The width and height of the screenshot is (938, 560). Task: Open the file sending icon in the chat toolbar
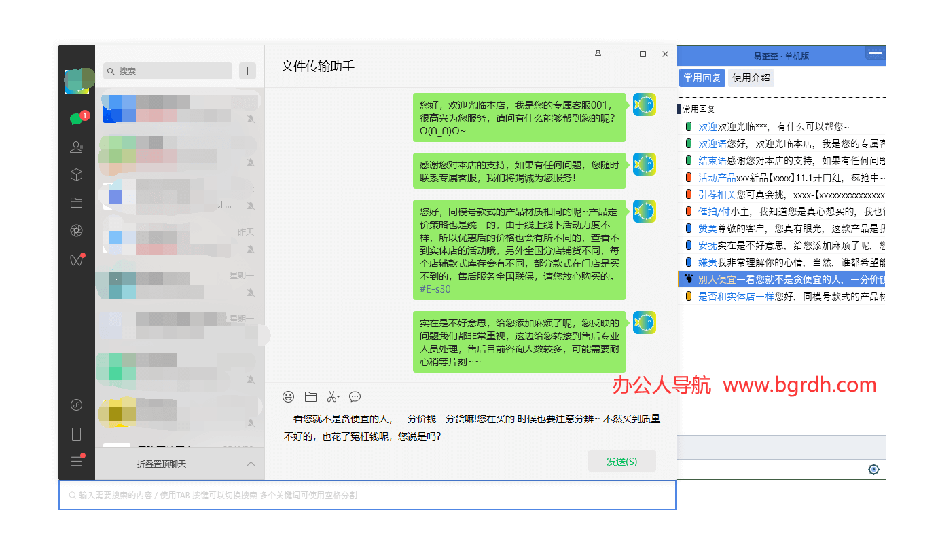pos(310,396)
